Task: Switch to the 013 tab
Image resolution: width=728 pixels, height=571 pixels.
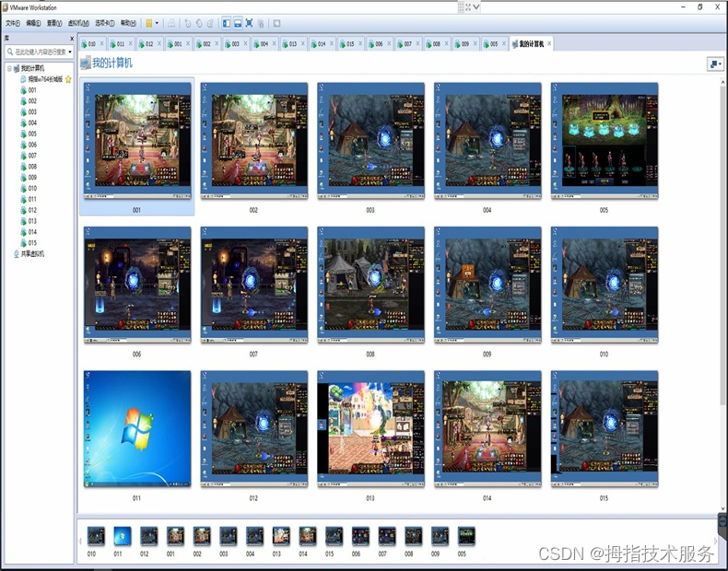Action: (x=292, y=44)
